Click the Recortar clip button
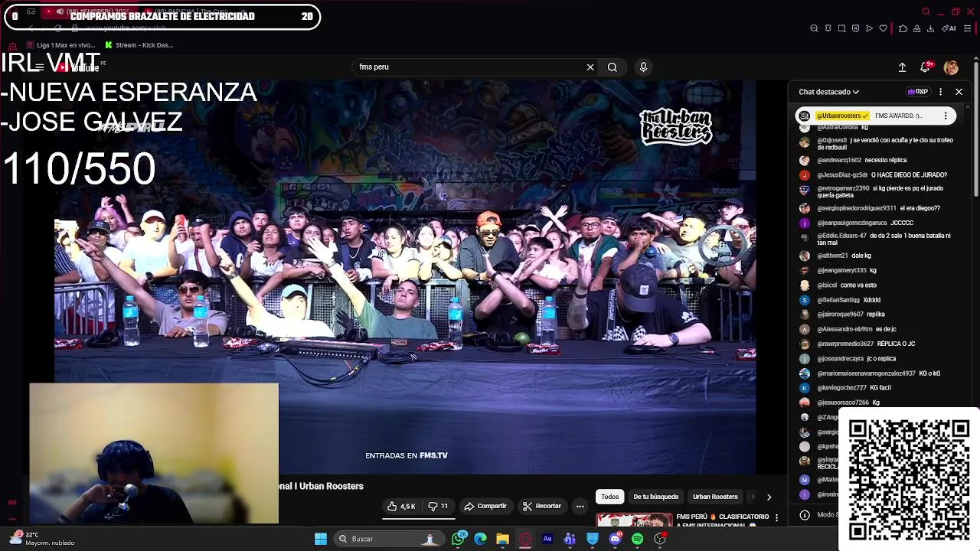Viewport: 980px width, 551px height. coord(541,506)
